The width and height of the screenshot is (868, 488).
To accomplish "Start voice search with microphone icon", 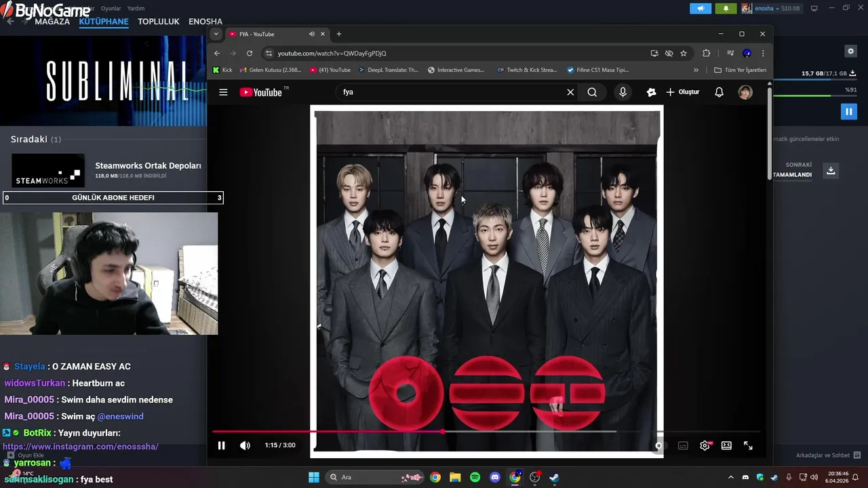I will [x=623, y=92].
